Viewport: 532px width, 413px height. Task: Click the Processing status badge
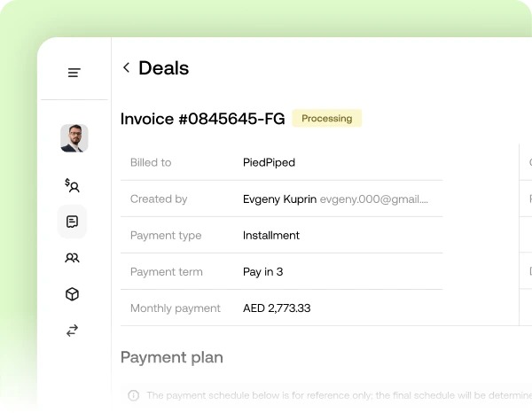point(326,118)
